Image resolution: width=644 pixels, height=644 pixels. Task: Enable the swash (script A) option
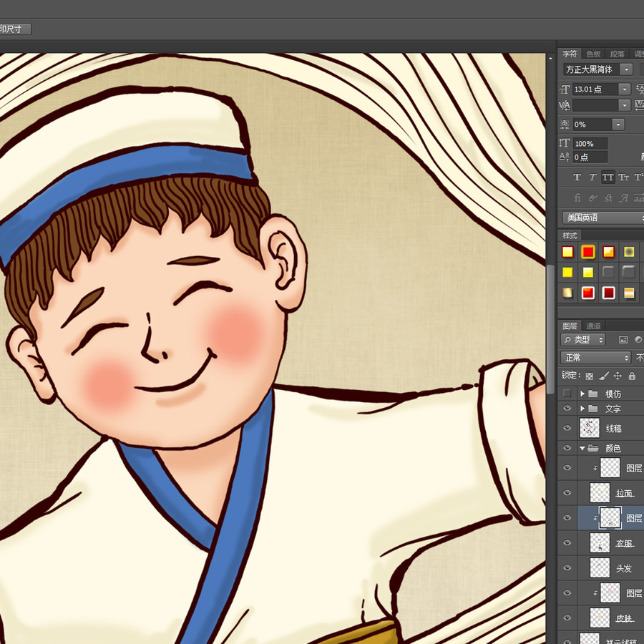coord(624,198)
